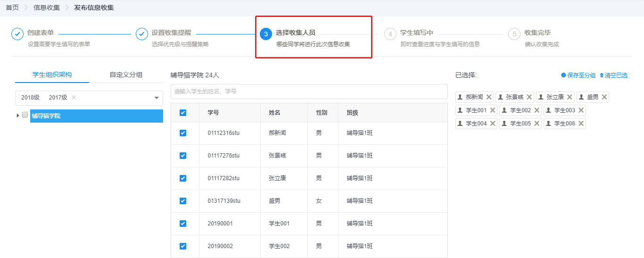The width and height of the screenshot is (644, 258).
Task: Click the 学号 column header
Action: coord(213,113)
